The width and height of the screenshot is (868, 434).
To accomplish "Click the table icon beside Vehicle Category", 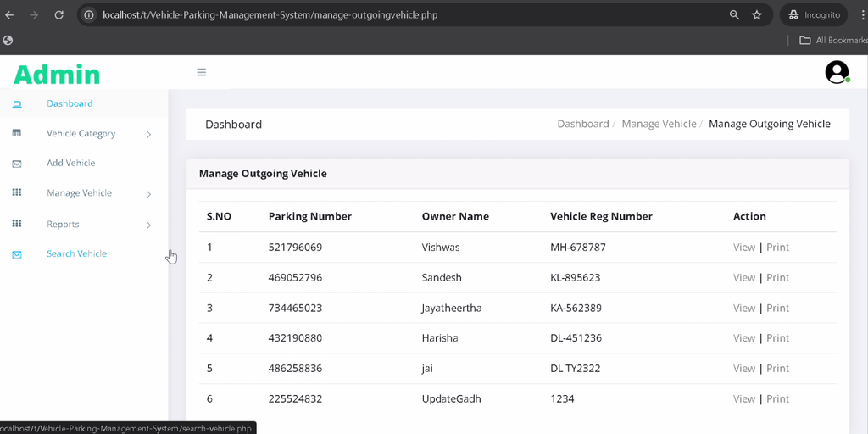I will point(17,133).
